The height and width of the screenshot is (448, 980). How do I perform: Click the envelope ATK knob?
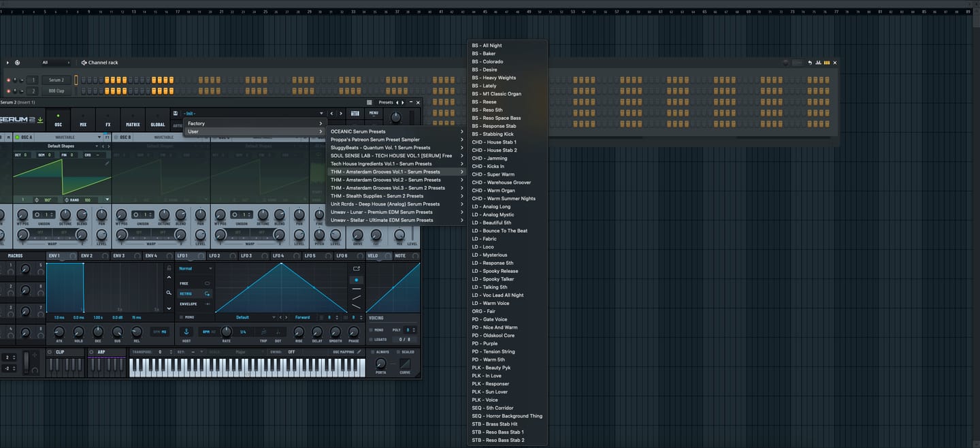tap(59, 332)
